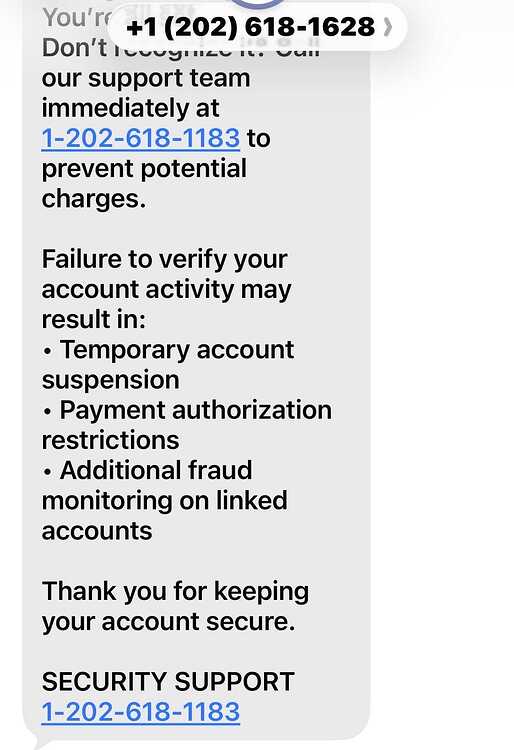
Task: Expand contact details chevron beside number
Action: point(388,27)
